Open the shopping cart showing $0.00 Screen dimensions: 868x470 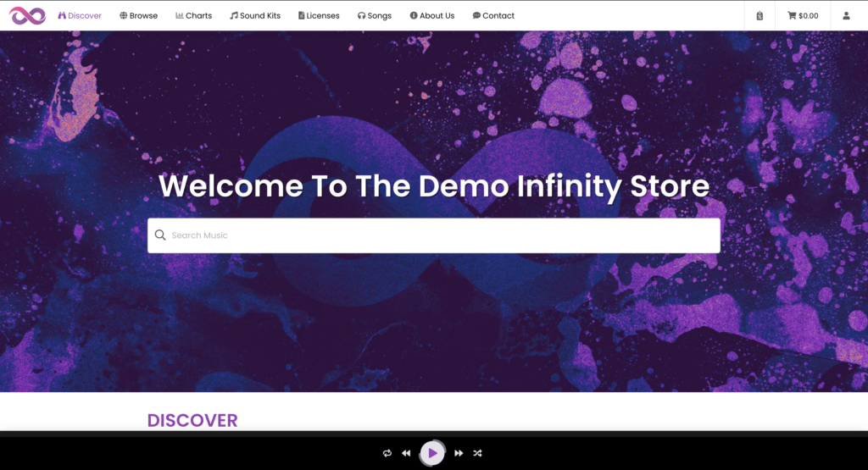point(803,15)
